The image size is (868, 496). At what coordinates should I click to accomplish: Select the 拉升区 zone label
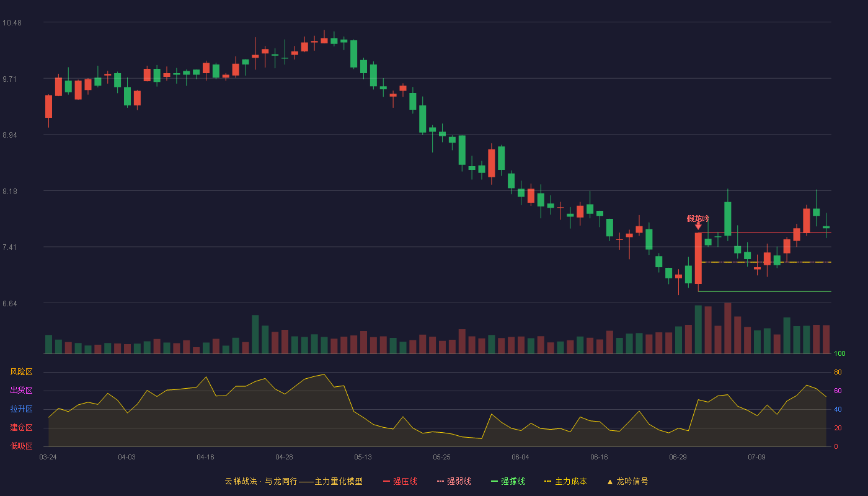[21, 409]
